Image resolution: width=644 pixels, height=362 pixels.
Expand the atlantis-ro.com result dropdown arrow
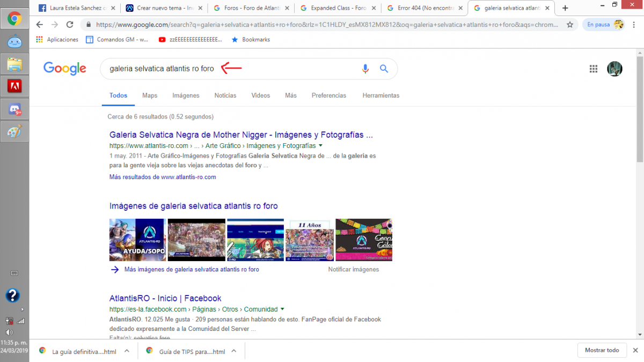[320, 145]
